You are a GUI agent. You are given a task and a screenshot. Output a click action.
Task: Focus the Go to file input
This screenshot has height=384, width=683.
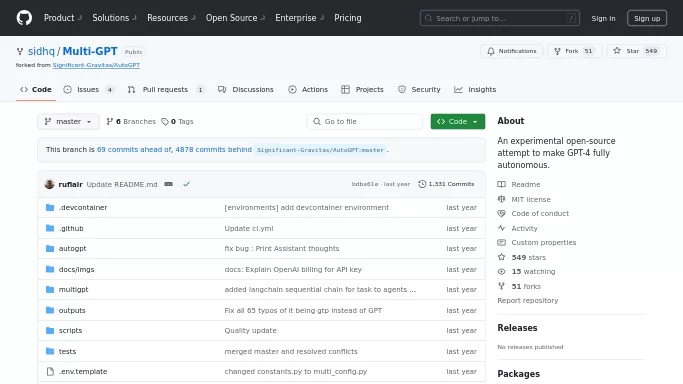(x=365, y=121)
